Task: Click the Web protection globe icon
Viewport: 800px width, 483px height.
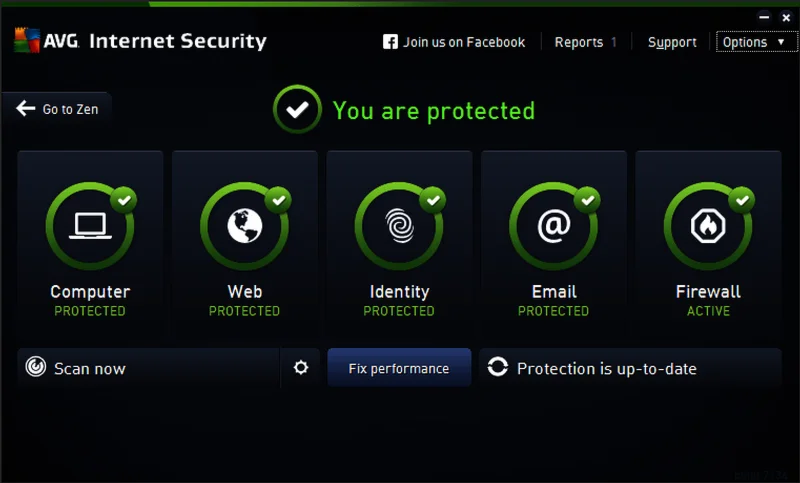Action: (x=244, y=227)
